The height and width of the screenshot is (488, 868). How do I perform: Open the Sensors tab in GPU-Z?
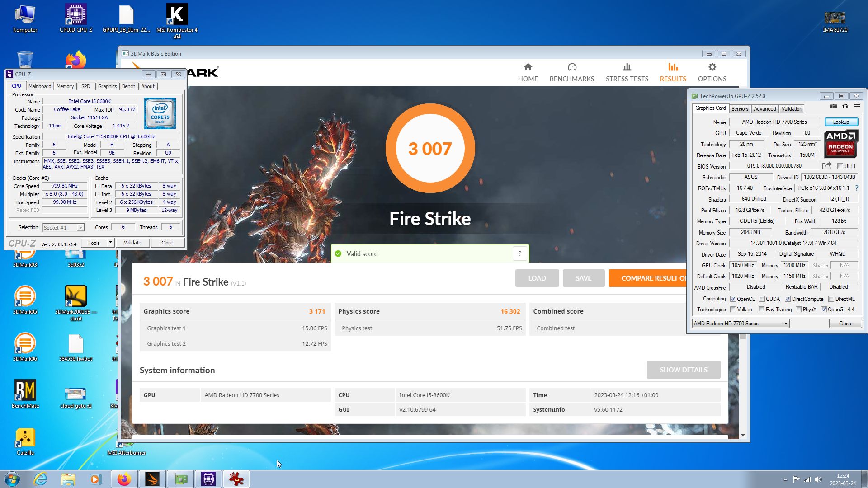(x=740, y=109)
